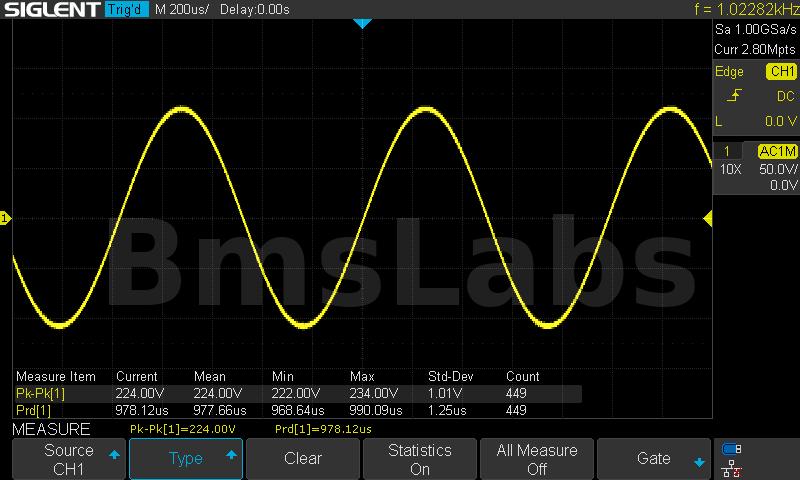Screen dimensions: 800x480
Task: Click the SIGLENT logo
Action: click(x=52, y=9)
